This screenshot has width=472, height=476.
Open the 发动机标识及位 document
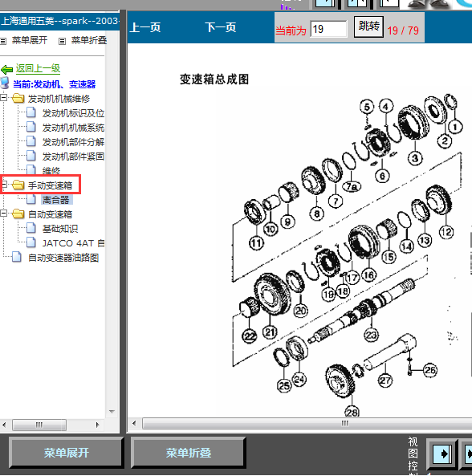coord(73,113)
